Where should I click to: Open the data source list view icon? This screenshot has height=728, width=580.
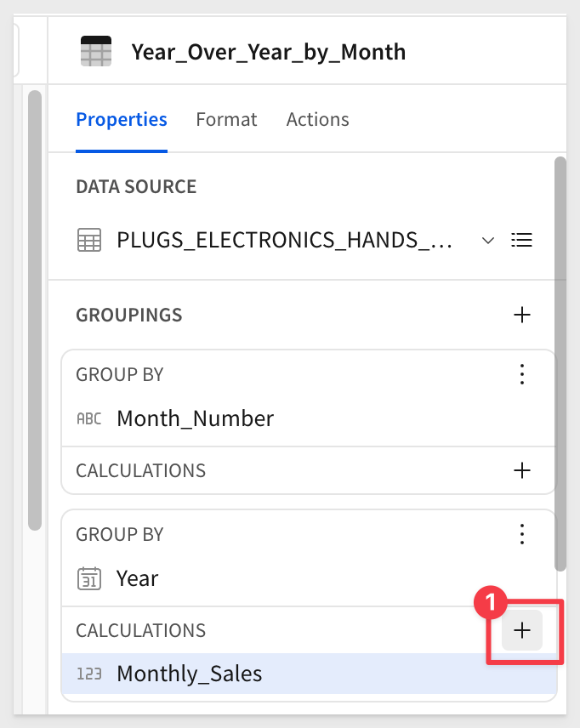[x=521, y=240]
